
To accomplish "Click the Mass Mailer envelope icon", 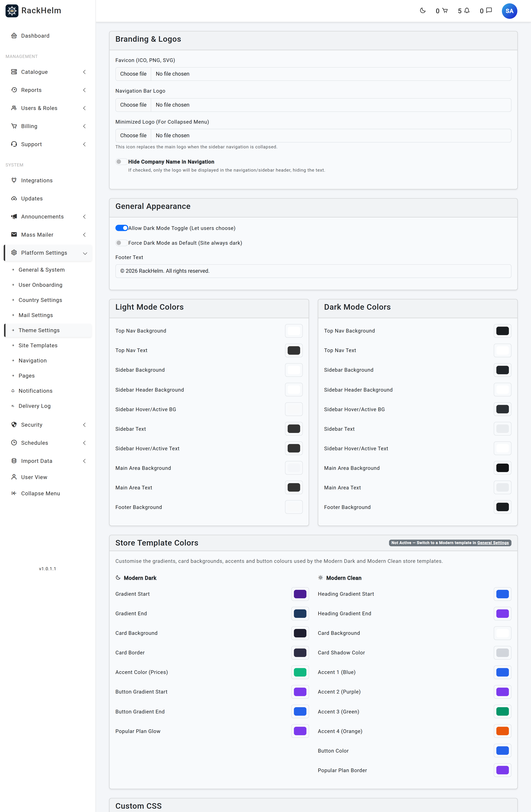I will [x=14, y=235].
